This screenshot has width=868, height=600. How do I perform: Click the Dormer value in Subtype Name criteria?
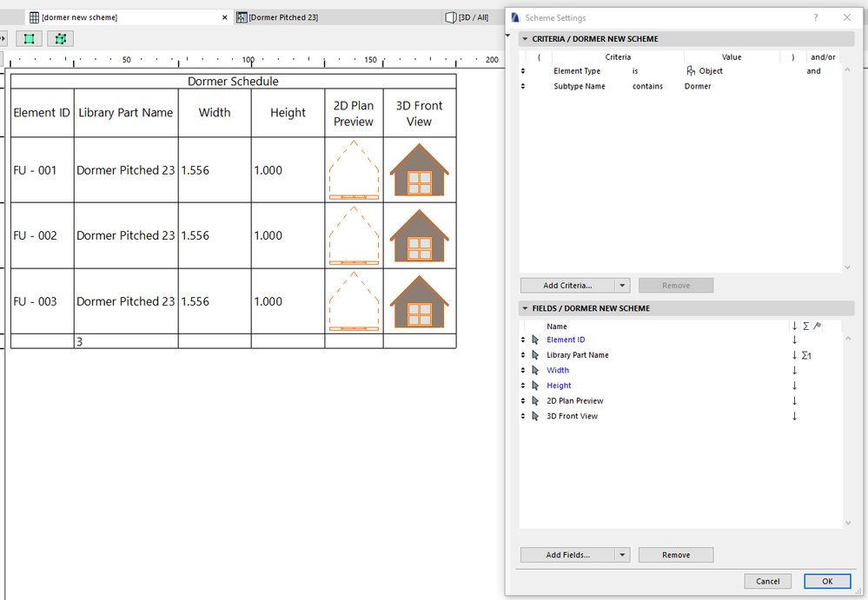coord(698,86)
